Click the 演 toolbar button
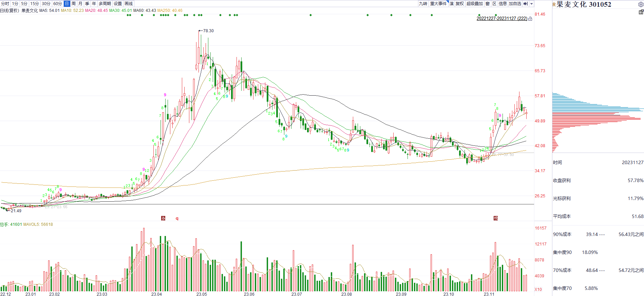Viewport: 644px width, 296px height. (452, 3)
